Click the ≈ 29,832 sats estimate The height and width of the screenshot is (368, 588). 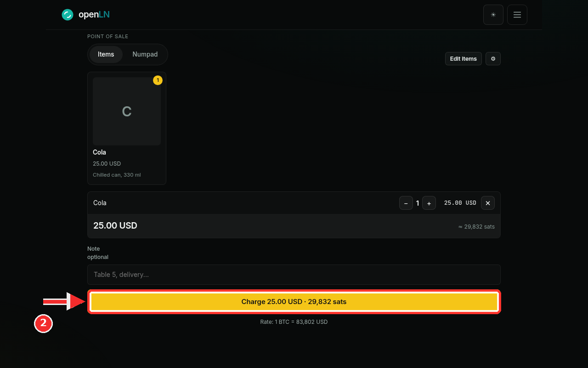(476, 227)
